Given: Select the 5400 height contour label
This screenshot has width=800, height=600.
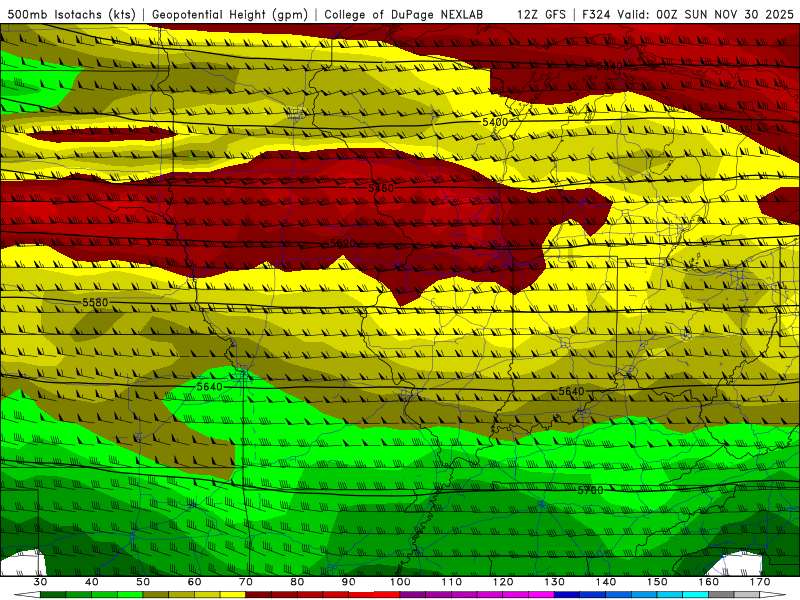Looking at the screenshot, I should point(495,122).
